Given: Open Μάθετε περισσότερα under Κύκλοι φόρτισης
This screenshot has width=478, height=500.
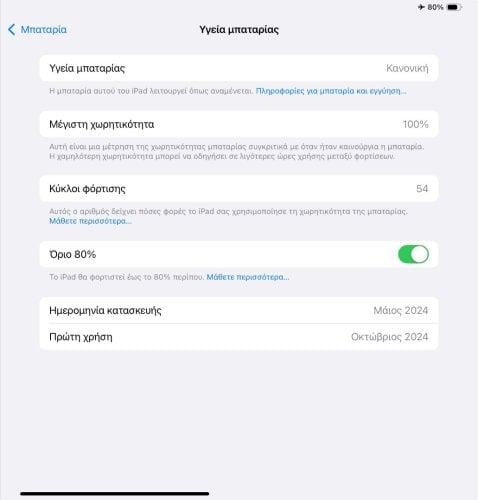Looking at the screenshot, I should [x=90, y=221].
